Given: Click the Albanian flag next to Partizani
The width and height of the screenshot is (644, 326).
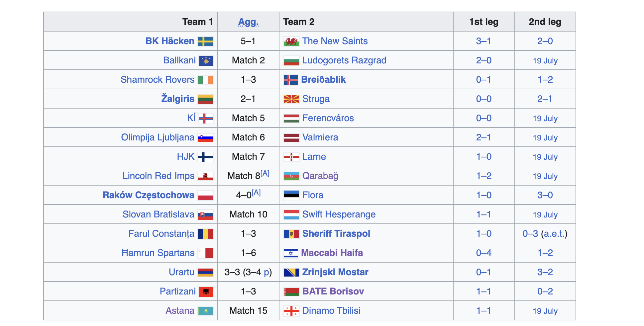Looking at the screenshot, I should 206,292.
